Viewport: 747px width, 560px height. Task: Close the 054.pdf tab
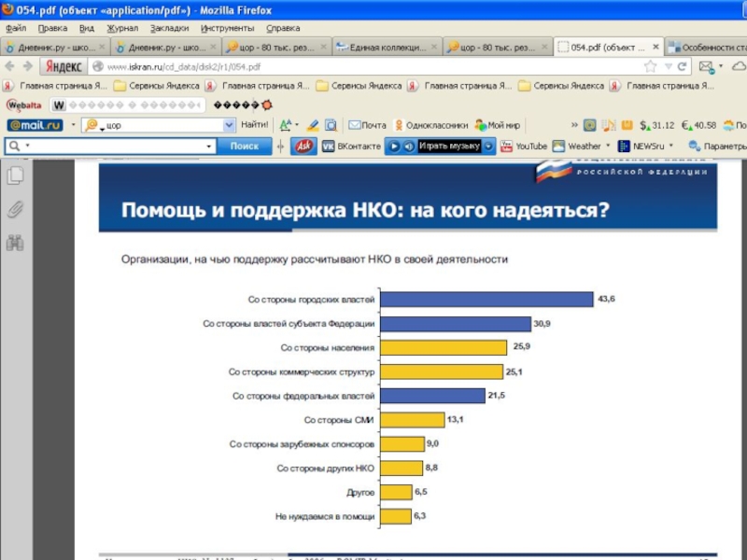click(x=655, y=47)
